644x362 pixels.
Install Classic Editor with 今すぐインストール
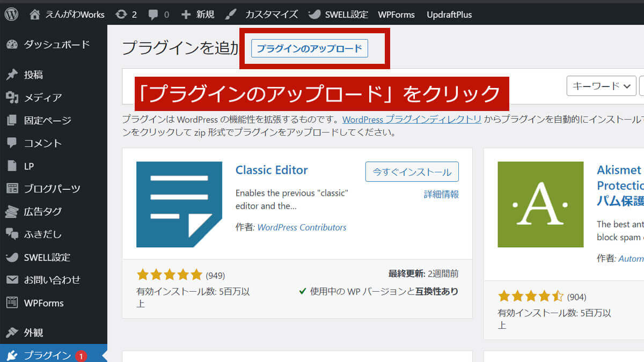(x=412, y=172)
